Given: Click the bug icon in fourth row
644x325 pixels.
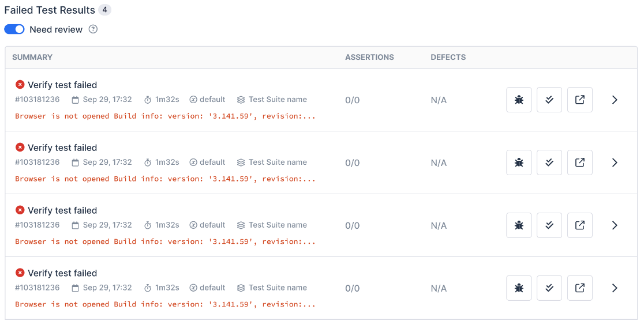Looking at the screenshot, I should pos(519,288).
